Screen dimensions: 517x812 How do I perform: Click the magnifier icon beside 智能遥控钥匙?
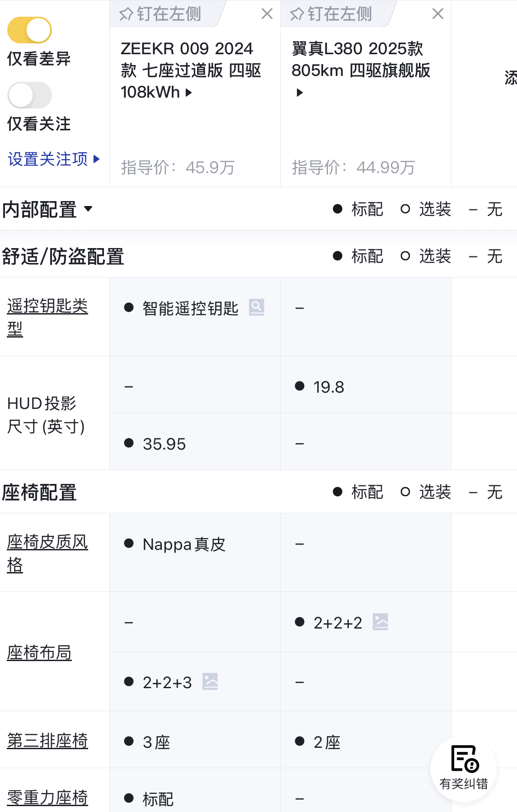tap(256, 308)
